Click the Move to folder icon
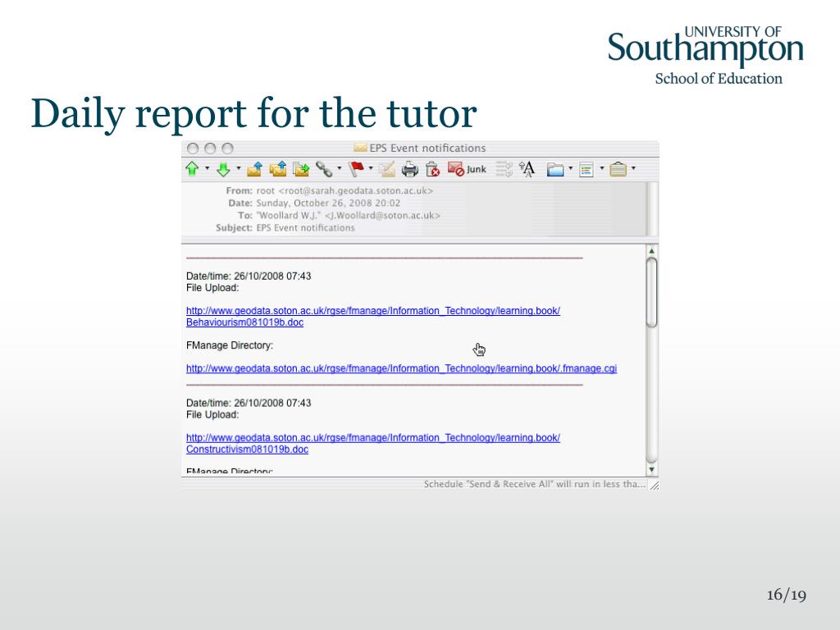This screenshot has height=630, width=840. [555, 170]
